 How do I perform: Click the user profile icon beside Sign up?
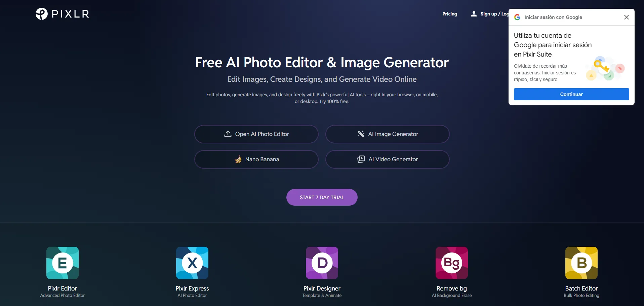click(474, 14)
